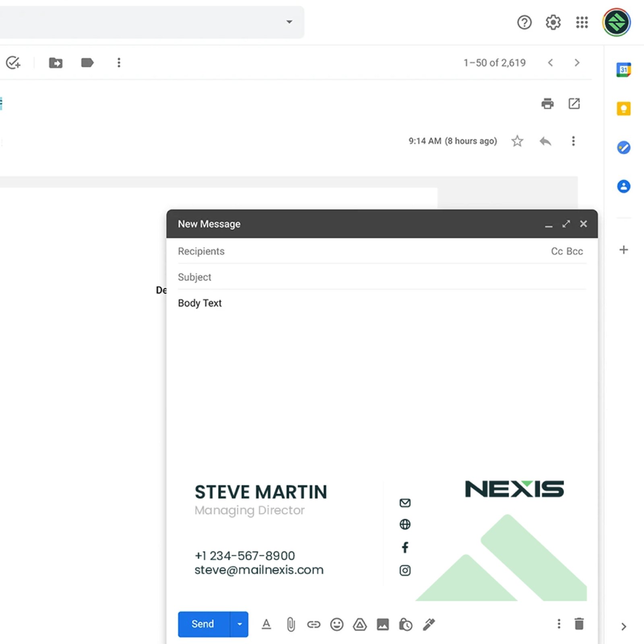Viewport: 644px width, 644px height.
Task: Click the Add to Tasks icon
Action: coord(13,63)
